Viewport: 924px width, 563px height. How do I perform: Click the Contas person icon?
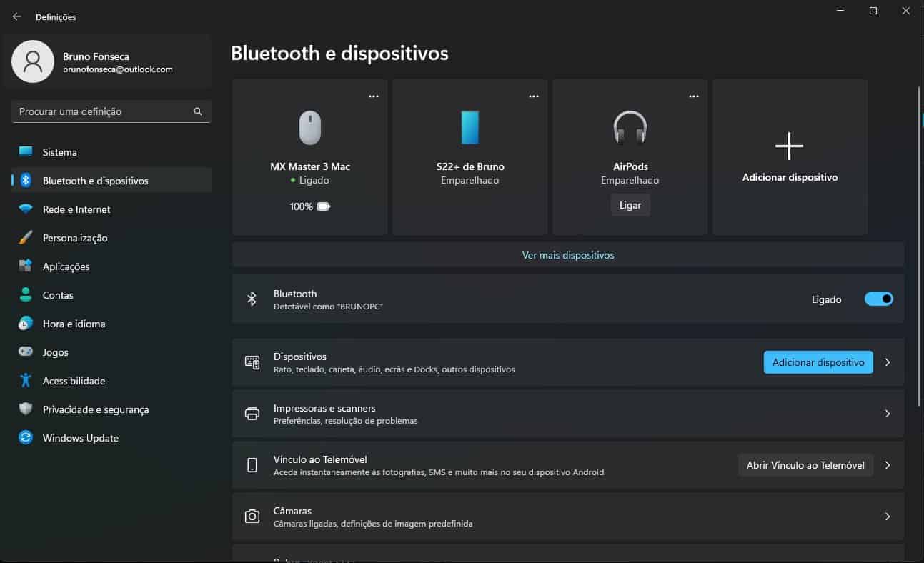(x=26, y=294)
